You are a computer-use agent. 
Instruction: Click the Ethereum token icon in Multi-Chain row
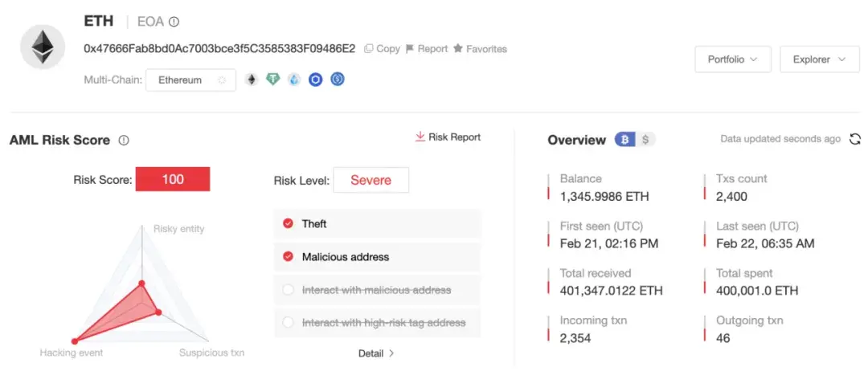pos(252,79)
